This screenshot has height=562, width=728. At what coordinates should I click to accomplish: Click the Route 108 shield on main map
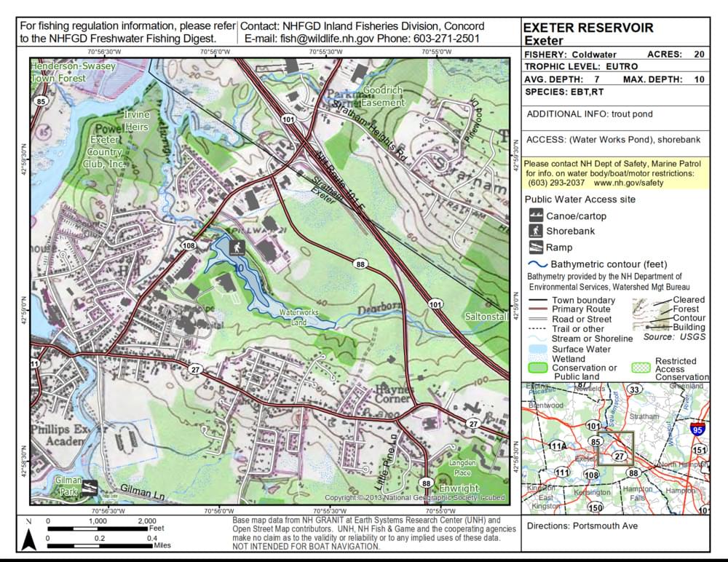(x=189, y=245)
